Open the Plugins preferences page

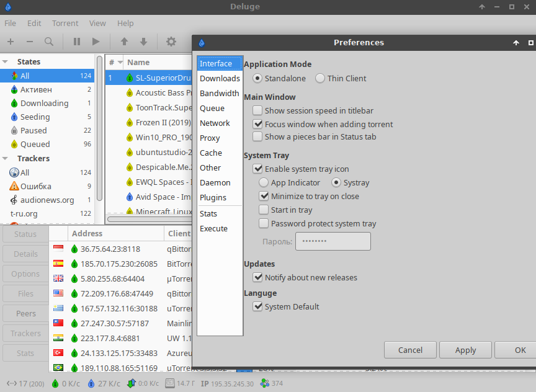[x=220, y=197]
